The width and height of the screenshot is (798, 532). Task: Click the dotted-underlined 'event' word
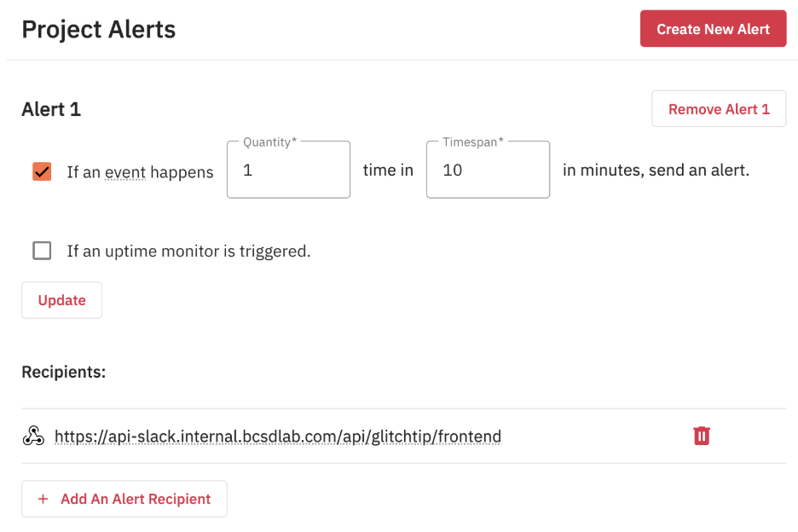point(125,172)
